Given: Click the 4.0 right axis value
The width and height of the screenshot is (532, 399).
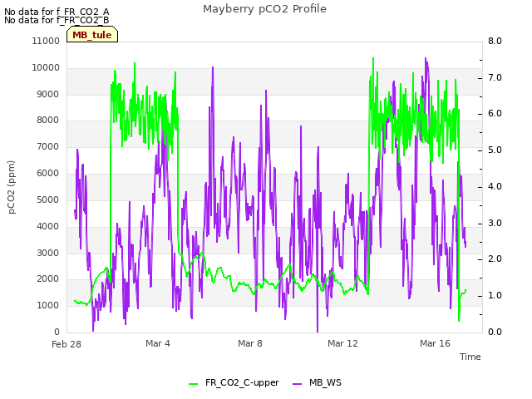Looking at the screenshot, I should [x=495, y=186].
